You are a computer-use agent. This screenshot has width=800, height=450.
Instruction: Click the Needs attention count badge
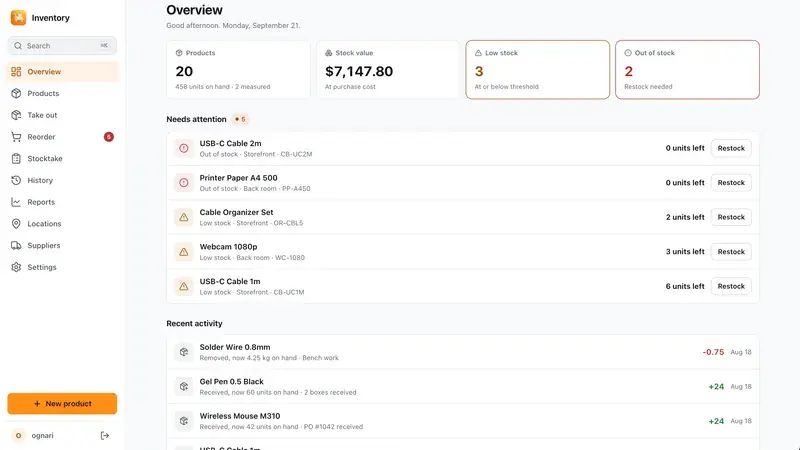[240, 119]
